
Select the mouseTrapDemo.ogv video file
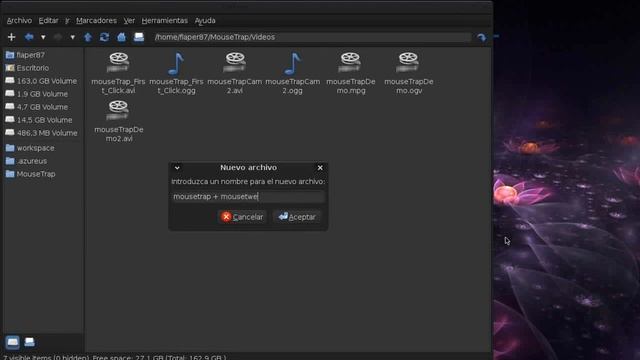(x=409, y=73)
